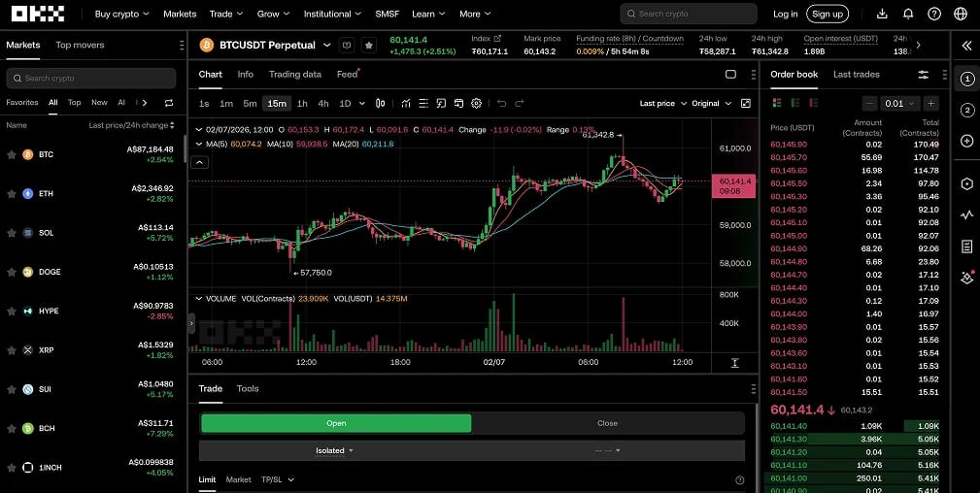Increase order book precision with plus
980x493 pixels.
coord(931,103)
